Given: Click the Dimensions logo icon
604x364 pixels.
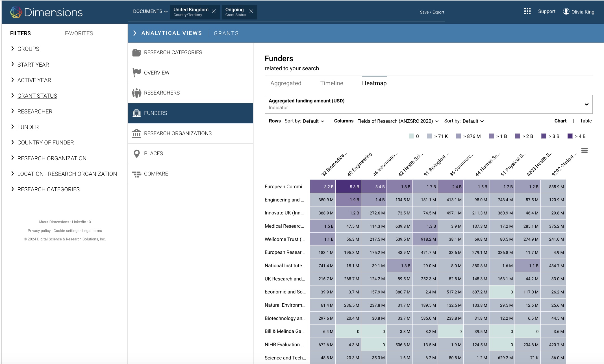Looking at the screenshot, I should point(16,12).
